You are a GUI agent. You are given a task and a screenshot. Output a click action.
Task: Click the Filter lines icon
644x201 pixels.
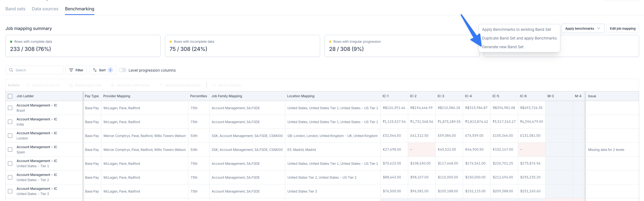(x=71, y=70)
